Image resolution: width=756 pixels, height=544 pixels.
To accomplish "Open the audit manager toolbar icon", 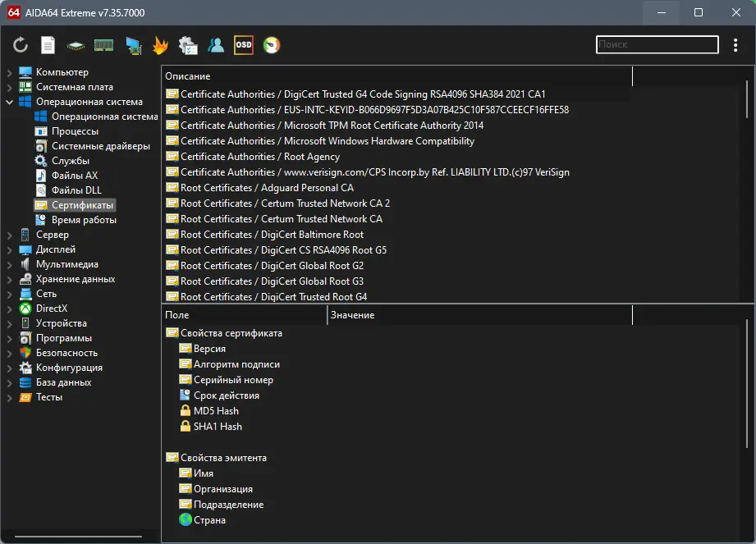I will [188, 45].
